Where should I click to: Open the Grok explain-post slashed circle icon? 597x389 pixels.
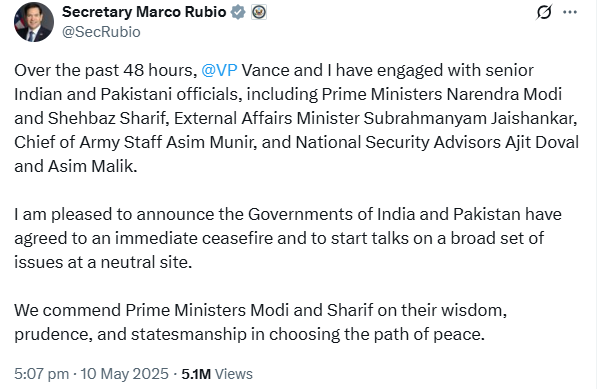click(544, 12)
